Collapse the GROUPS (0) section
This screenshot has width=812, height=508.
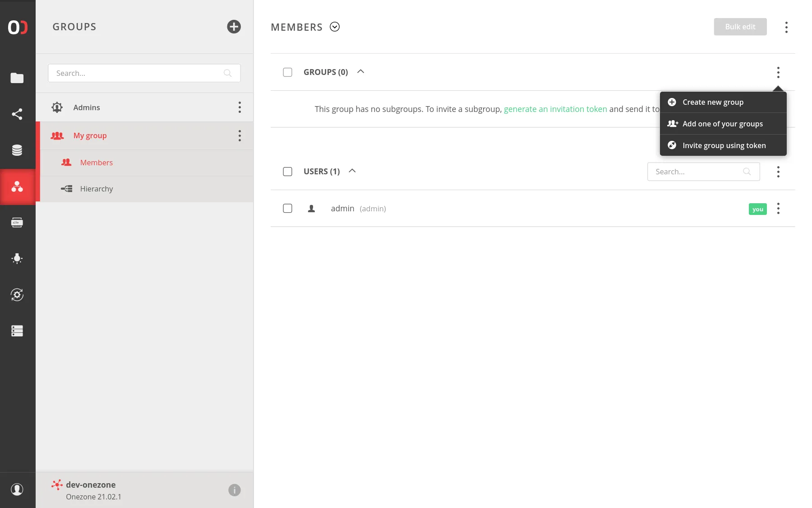(360, 71)
